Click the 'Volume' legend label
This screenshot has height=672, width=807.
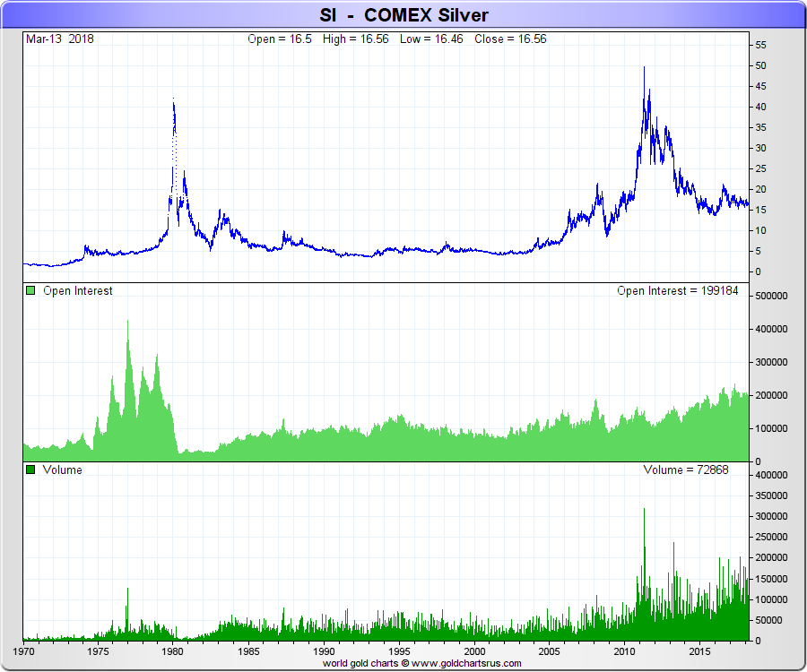62,470
